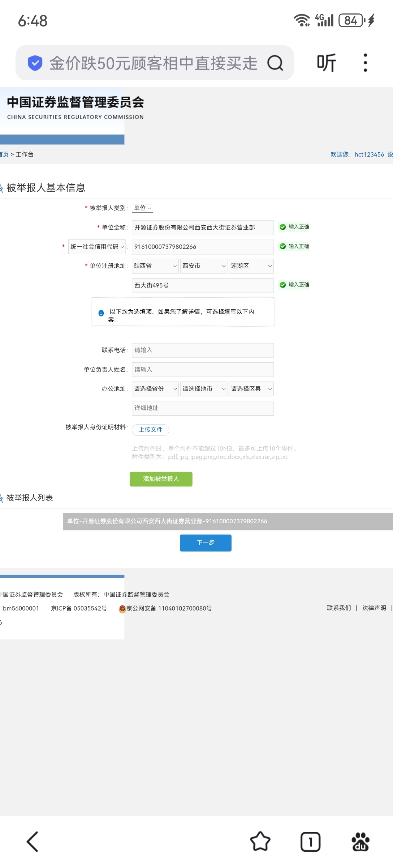Image resolution: width=393 pixels, height=868 pixels.
Task: Click the 被举报人列表 heading
Action: pos(30,498)
